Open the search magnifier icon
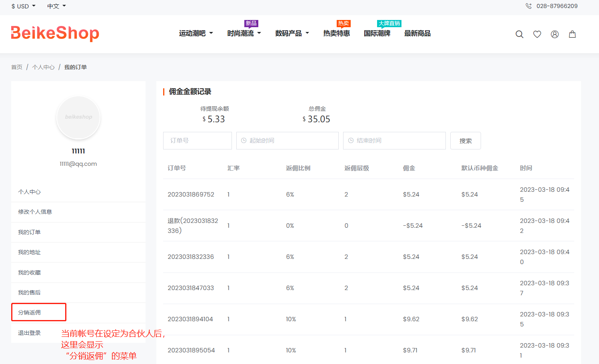The width and height of the screenshot is (599, 364). [x=519, y=34]
